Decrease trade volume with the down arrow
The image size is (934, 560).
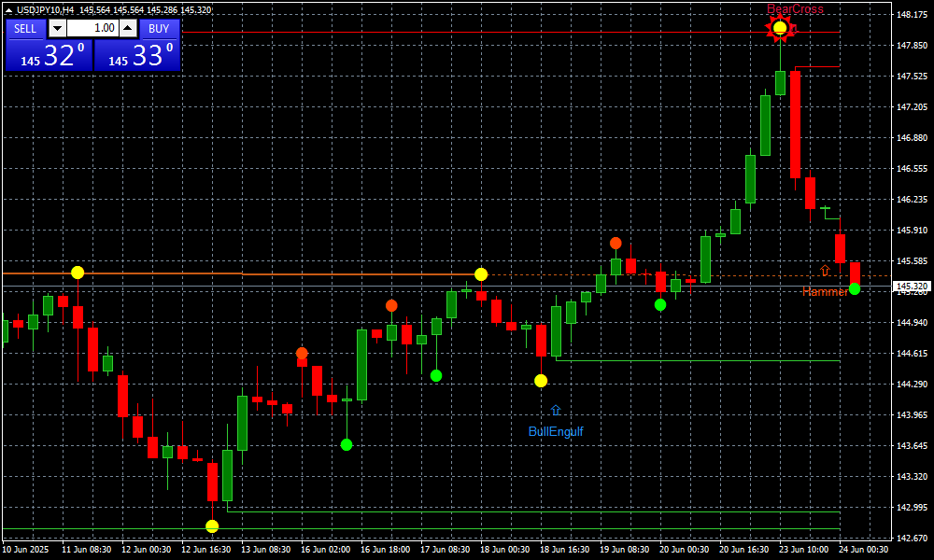point(57,28)
